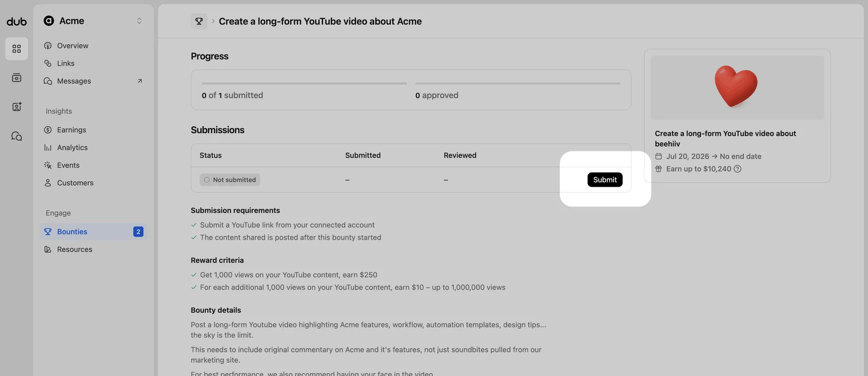
Task: Click the '0 of 1 submitted' text
Action: (232, 95)
